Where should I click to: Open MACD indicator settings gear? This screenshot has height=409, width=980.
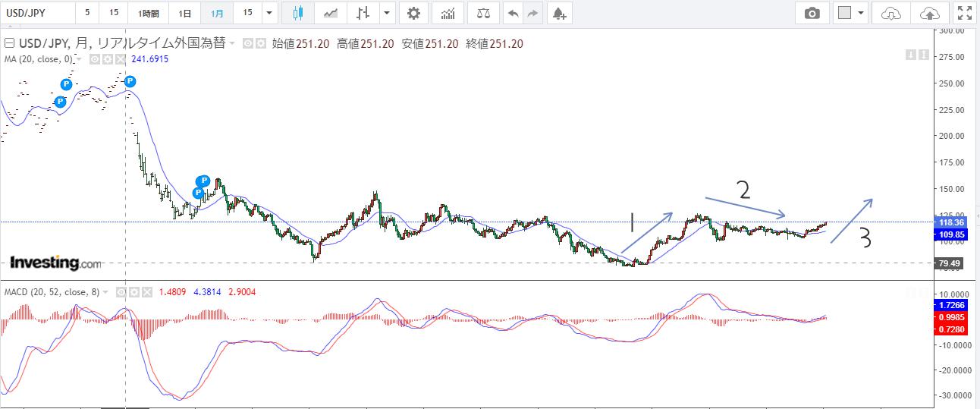pos(134,291)
